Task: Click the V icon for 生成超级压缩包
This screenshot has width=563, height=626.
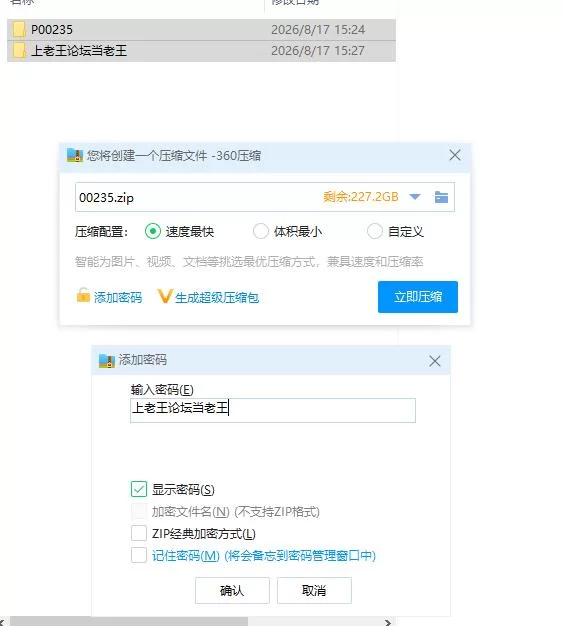Action: pyautogui.click(x=165, y=296)
